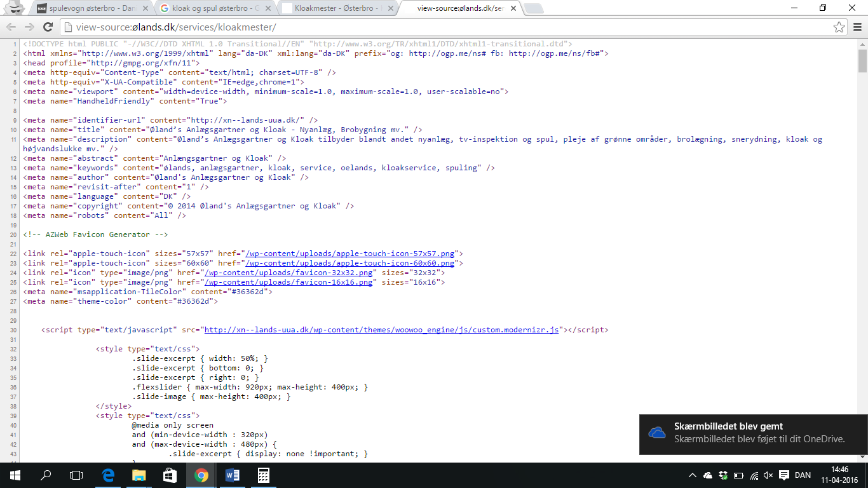Click the "theme-color" meta tag line
Viewport: 868px width, 488px height.
coord(120,301)
